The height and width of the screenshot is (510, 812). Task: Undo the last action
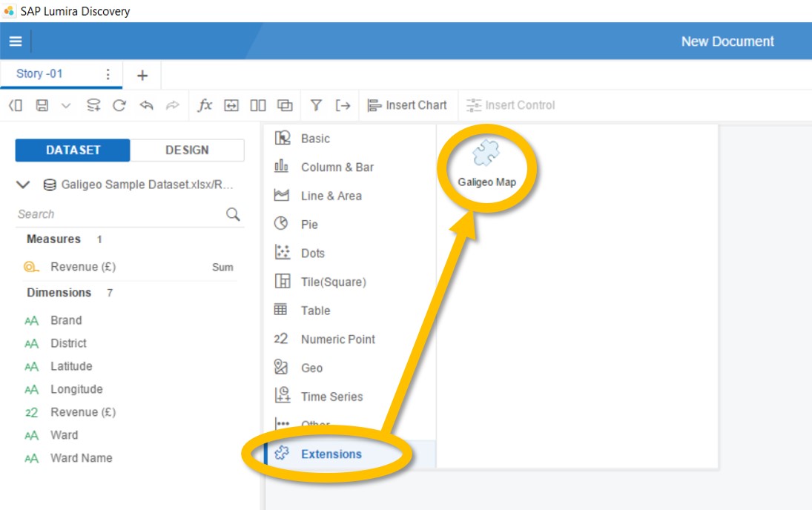[x=147, y=105]
